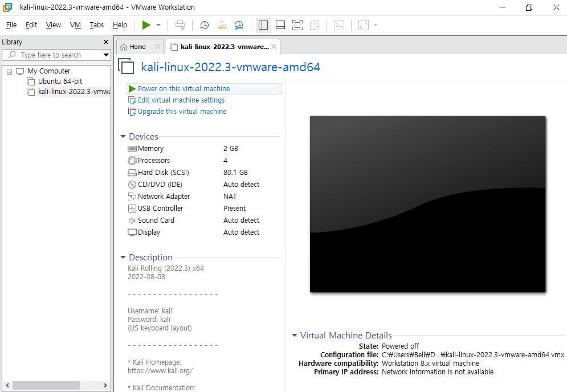The image size is (567, 392).
Task: Click the library scrollbar right arrow
Action: click(105, 386)
